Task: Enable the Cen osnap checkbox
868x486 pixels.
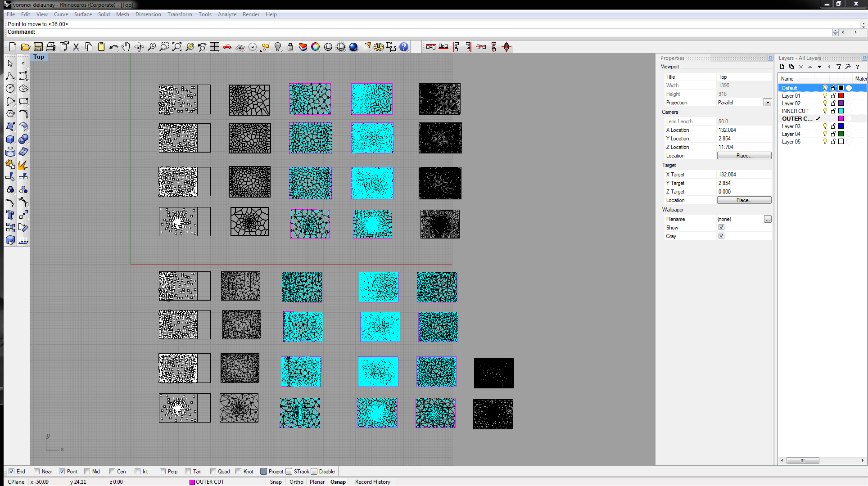Action: coord(113,472)
